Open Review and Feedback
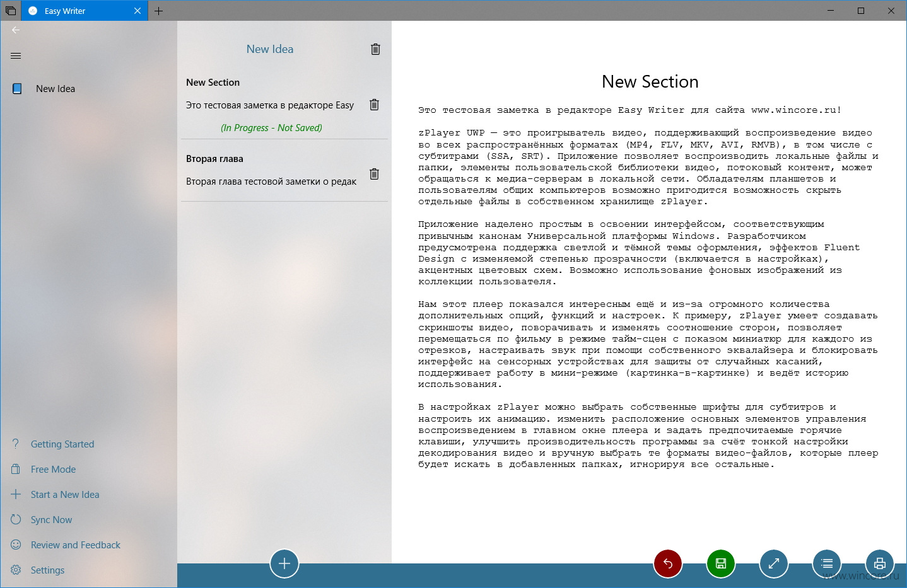907x588 pixels. click(x=76, y=545)
